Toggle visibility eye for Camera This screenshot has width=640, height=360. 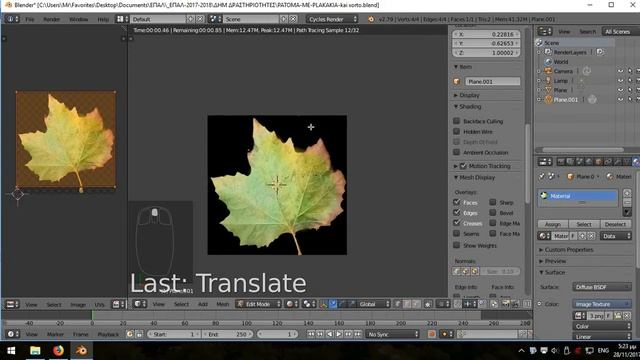(621, 71)
